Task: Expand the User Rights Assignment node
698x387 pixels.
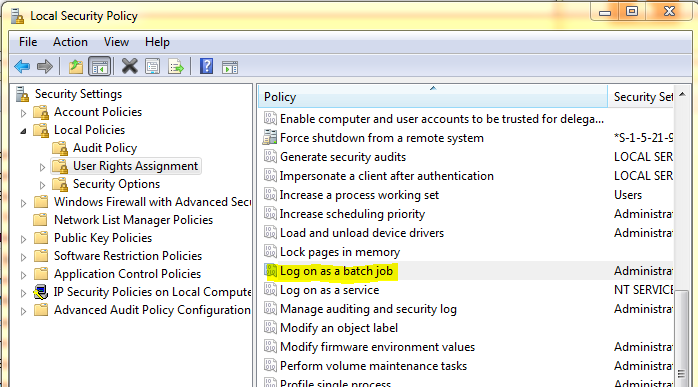Action: [42, 167]
